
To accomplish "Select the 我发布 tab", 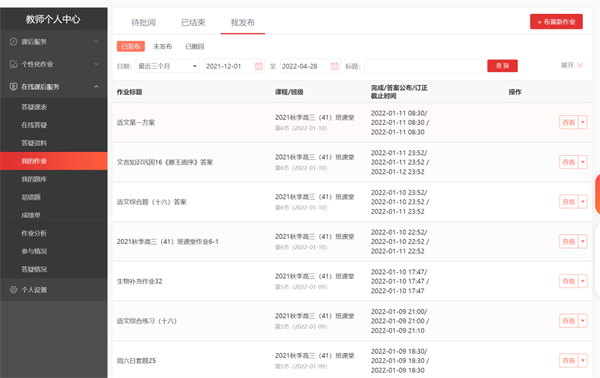I will 243,23.
